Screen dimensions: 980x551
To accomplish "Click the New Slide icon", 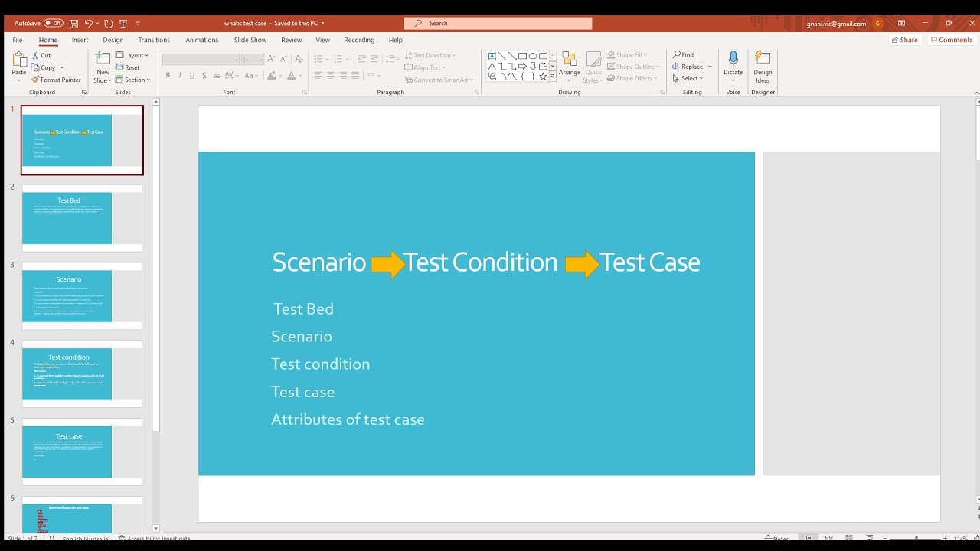I will [x=103, y=60].
